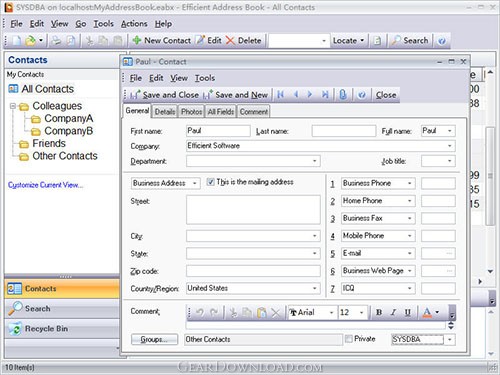500x375 pixels.
Task: Open the Arial font name dropdown
Action: tap(331, 312)
